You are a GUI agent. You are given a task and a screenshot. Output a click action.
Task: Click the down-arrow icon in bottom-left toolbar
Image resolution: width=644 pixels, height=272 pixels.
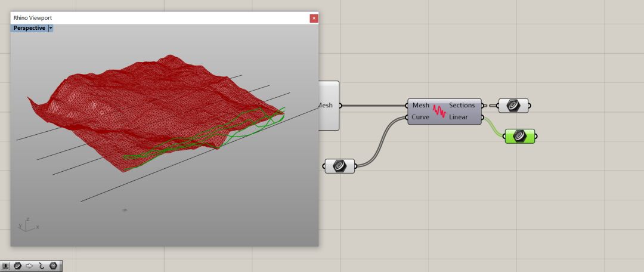(x=6, y=266)
